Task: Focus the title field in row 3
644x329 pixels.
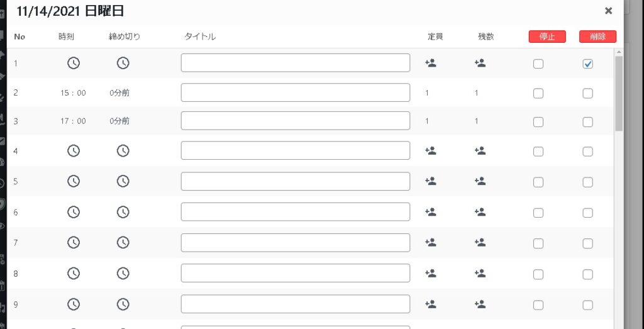Action: tap(296, 121)
